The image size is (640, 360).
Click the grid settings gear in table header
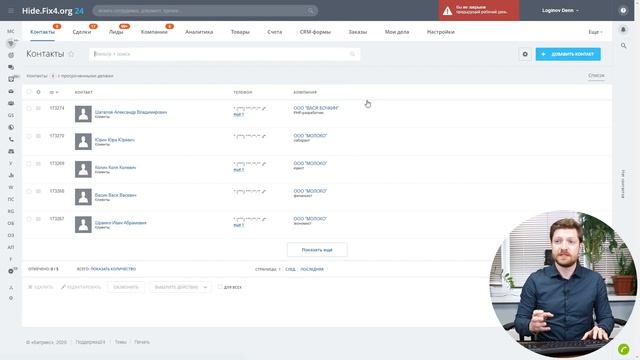(38, 92)
